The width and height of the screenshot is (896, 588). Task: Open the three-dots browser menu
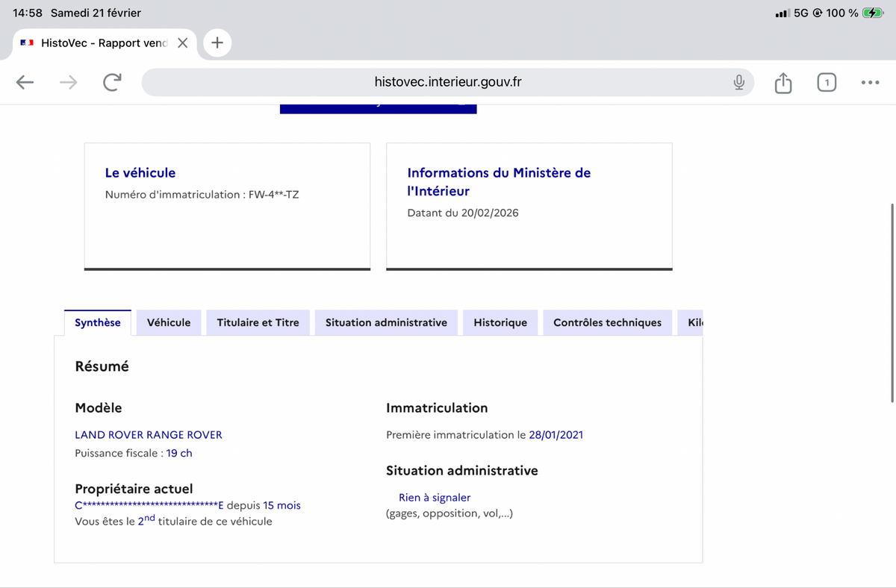pos(870,82)
